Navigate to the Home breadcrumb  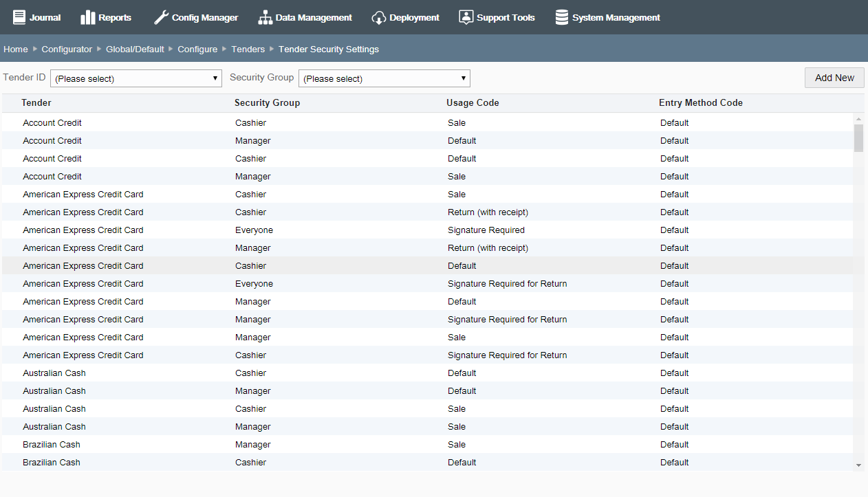click(15, 49)
